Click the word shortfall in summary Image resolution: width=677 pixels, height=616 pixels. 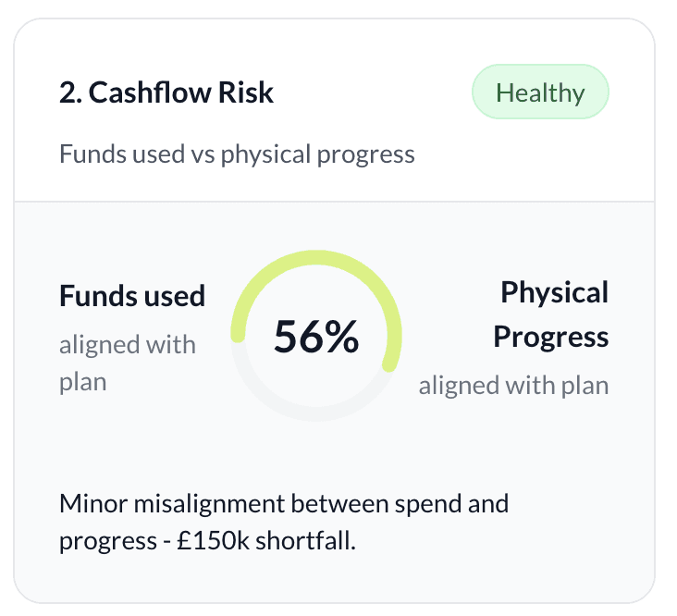(305, 540)
